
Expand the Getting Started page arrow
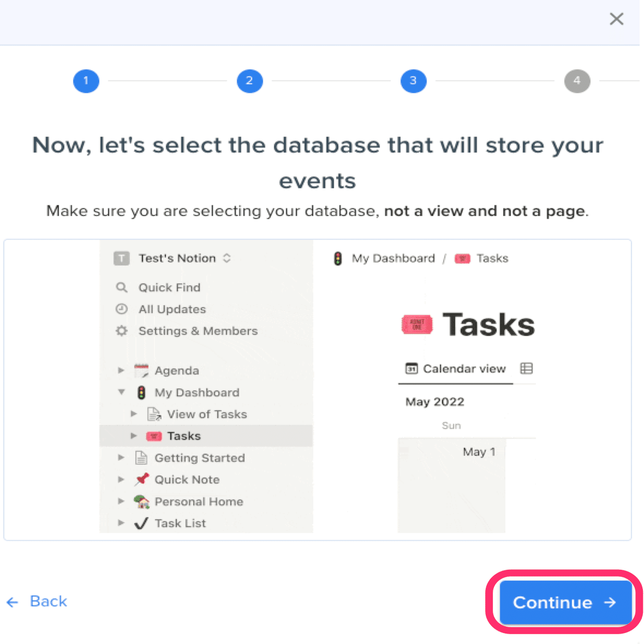coord(121,457)
